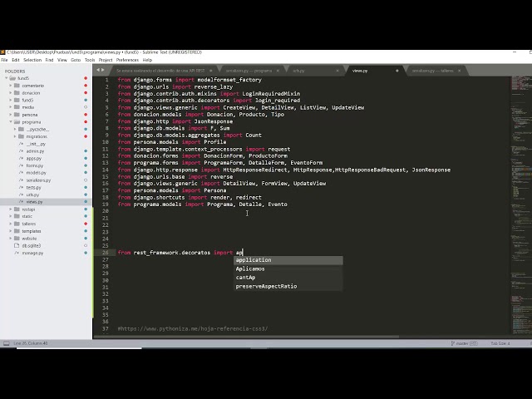The height and width of the screenshot is (399, 532).
Task: Open the Tools menu
Action: point(90,60)
